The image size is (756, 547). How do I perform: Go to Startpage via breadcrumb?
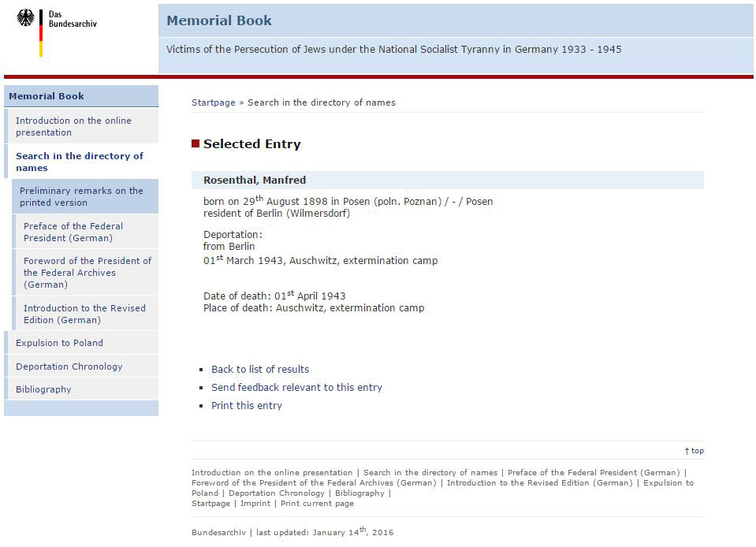213,102
